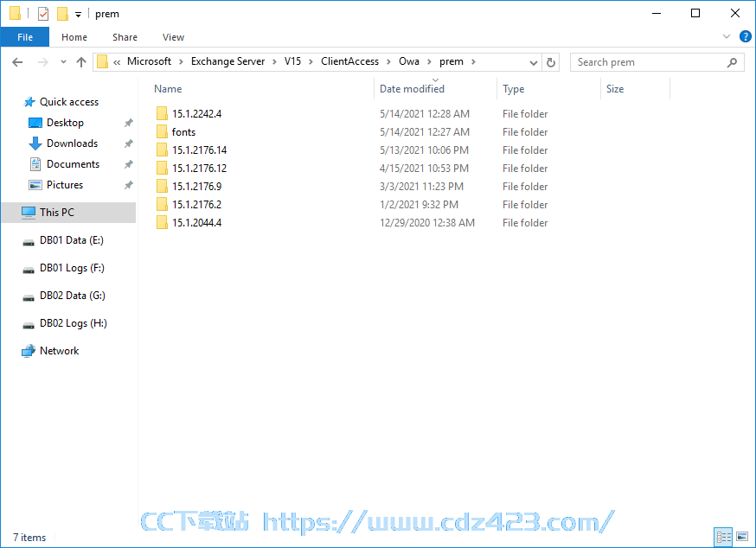Select the 15.1.2176.2 folder name
This screenshot has height=548, width=756.
coord(196,204)
